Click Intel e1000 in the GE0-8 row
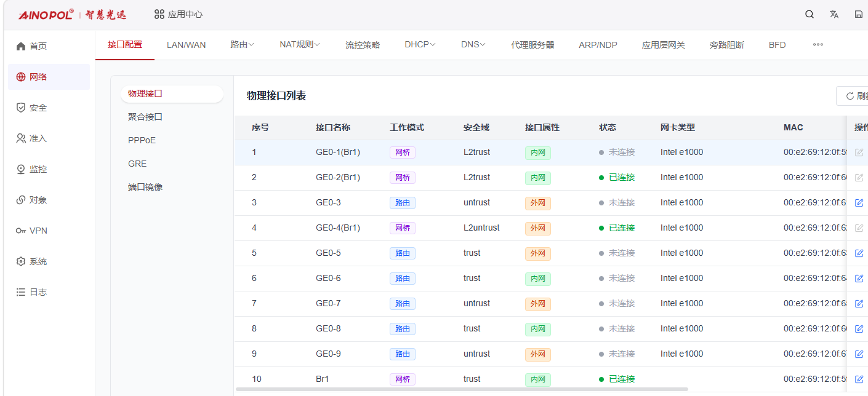This screenshot has height=396, width=868. click(x=681, y=328)
